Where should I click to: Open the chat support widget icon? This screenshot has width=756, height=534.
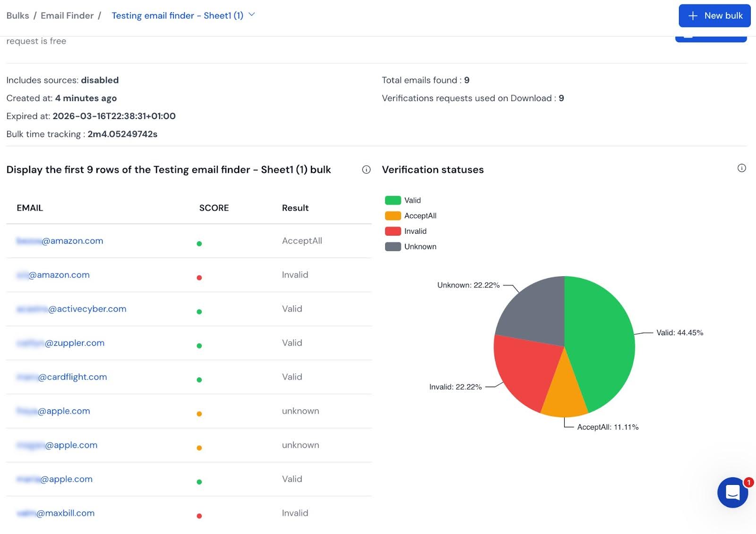[x=732, y=492]
